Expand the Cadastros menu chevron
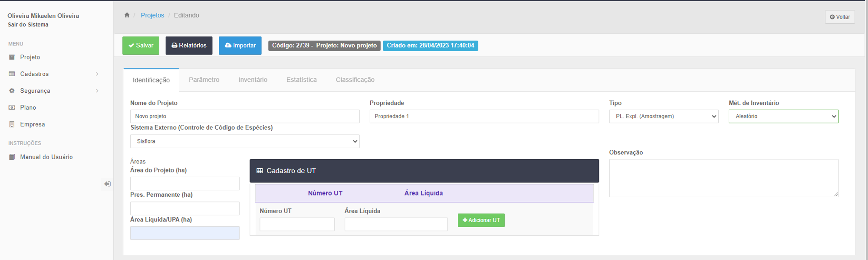 [x=97, y=74]
